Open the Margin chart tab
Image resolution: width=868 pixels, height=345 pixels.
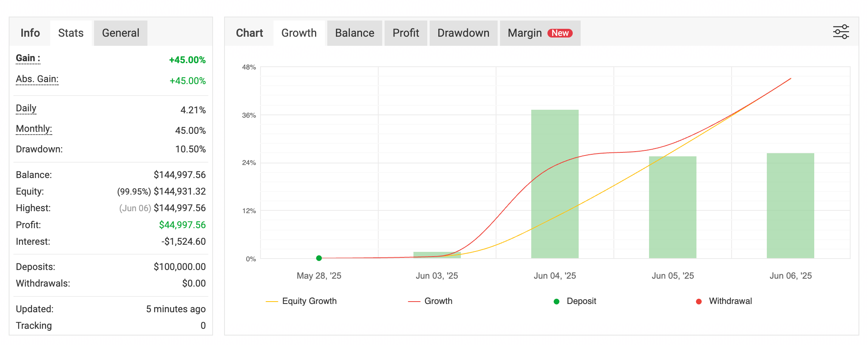click(x=525, y=33)
